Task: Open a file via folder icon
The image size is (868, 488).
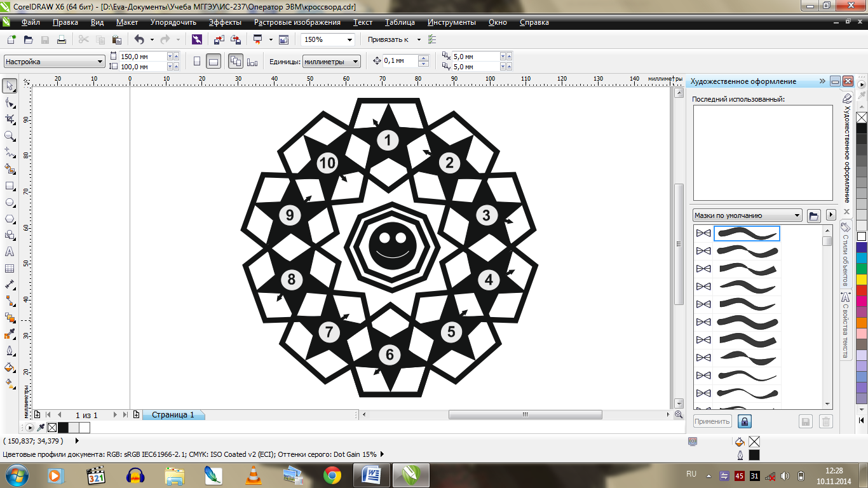Action: click(28, 39)
